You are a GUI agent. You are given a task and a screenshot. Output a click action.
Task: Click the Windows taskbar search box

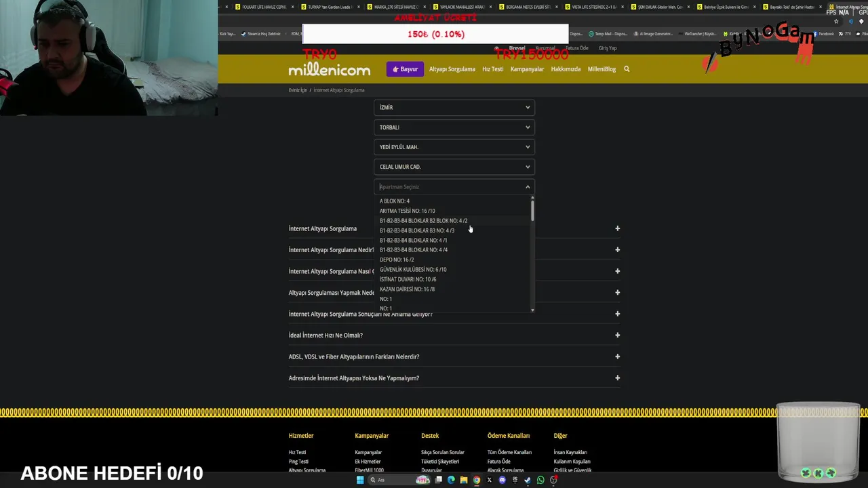[400, 480]
